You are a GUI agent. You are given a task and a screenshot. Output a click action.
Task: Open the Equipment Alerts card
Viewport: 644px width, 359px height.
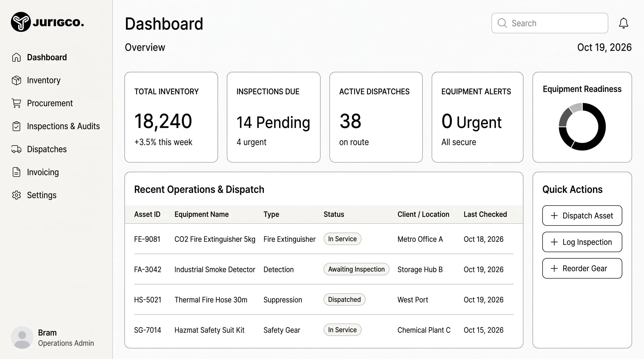477,117
